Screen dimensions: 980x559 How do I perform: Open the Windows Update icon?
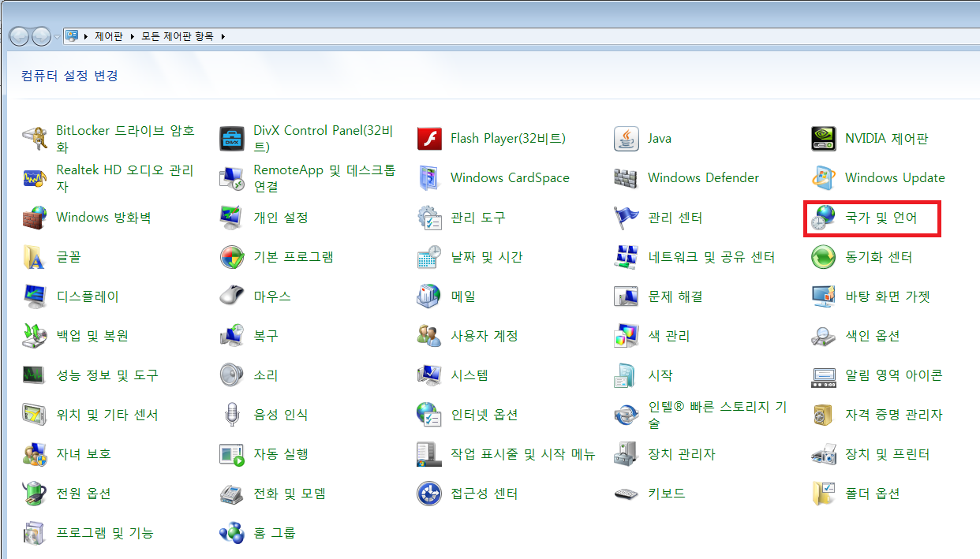[x=824, y=178]
